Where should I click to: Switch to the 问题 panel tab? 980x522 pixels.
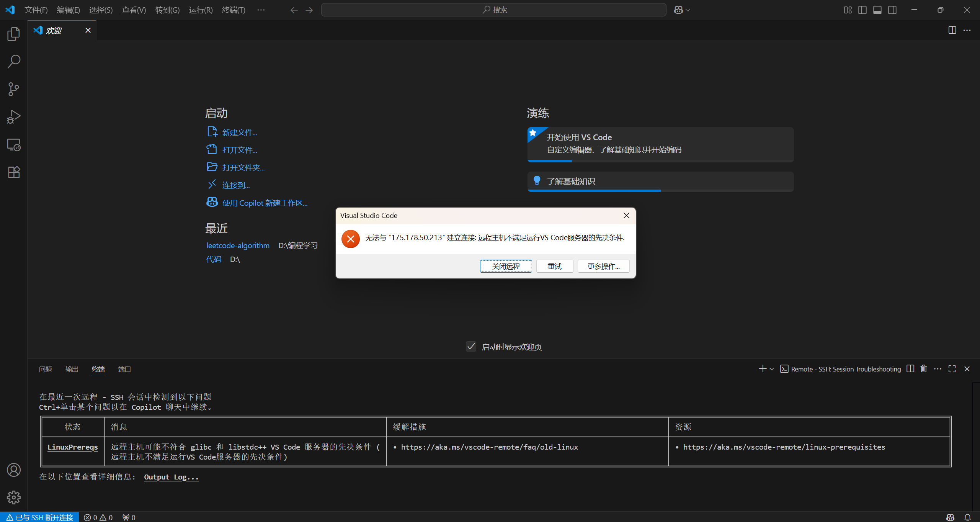click(46, 369)
